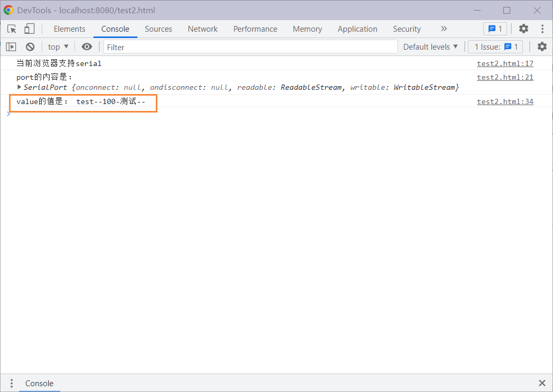Open drawer three-dot menu beside Console

point(12,383)
